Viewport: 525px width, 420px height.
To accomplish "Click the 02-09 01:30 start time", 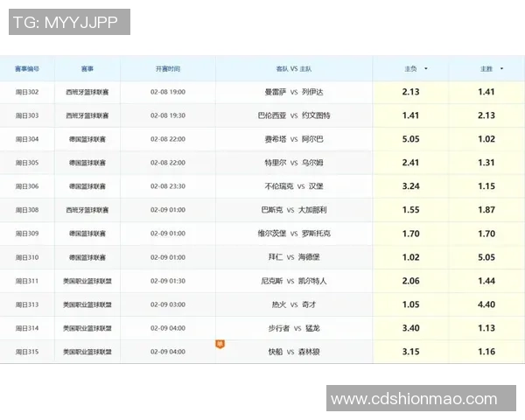I will pyautogui.click(x=168, y=281).
